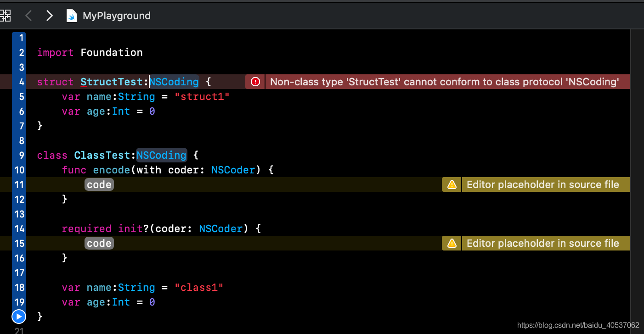Viewport: 644px width, 334px height.
Task: Click line number 14 in the gutter
Action: pos(19,228)
